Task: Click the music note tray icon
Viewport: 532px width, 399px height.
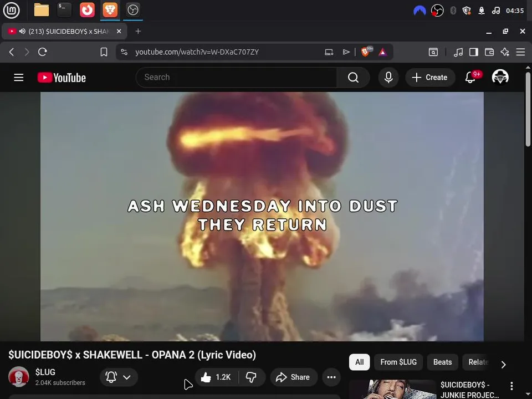Action: pyautogui.click(x=495, y=11)
